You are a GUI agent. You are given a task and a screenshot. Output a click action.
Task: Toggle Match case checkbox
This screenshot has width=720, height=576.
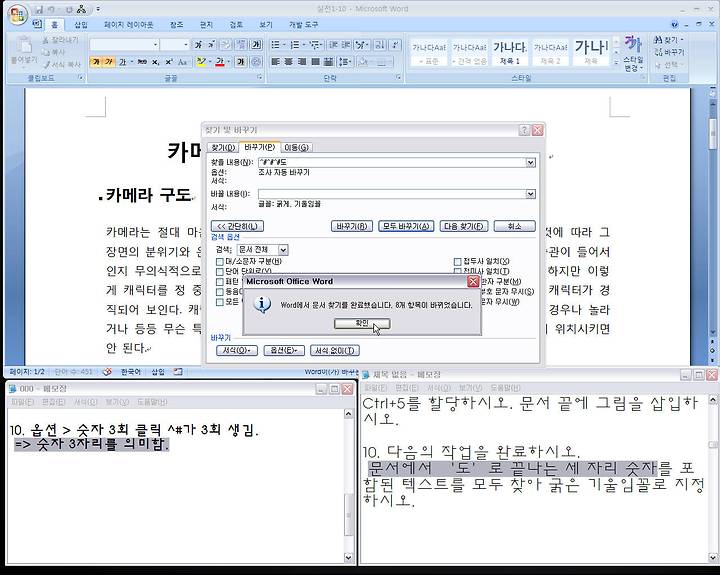tap(219, 261)
